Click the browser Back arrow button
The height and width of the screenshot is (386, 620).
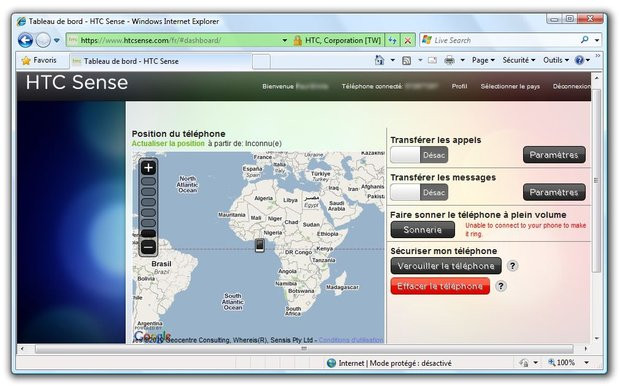(x=25, y=40)
